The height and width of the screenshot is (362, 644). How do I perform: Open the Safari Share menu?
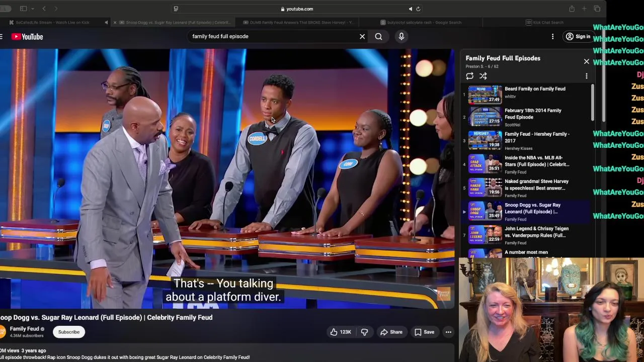pyautogui.click(x=572, y=9)
